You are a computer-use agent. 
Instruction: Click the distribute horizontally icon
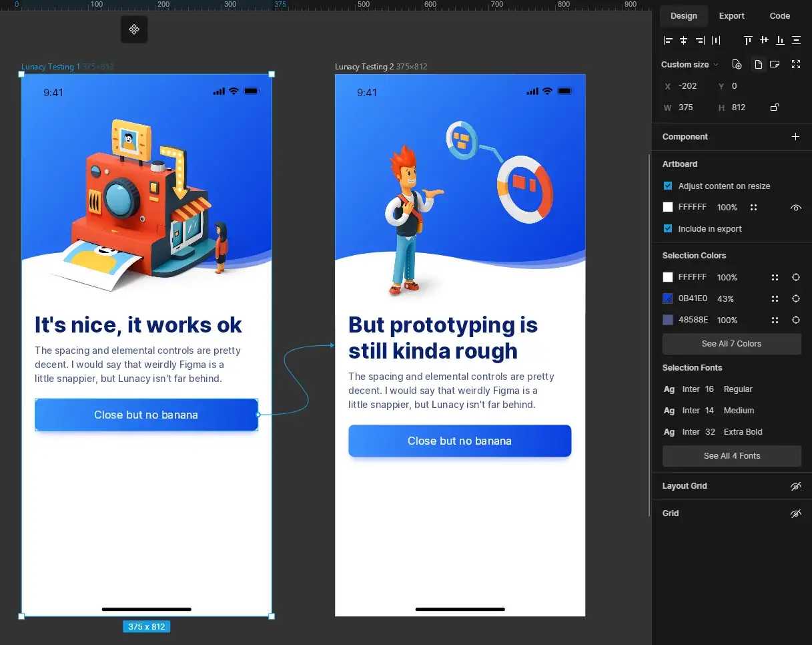coord(716,41)
